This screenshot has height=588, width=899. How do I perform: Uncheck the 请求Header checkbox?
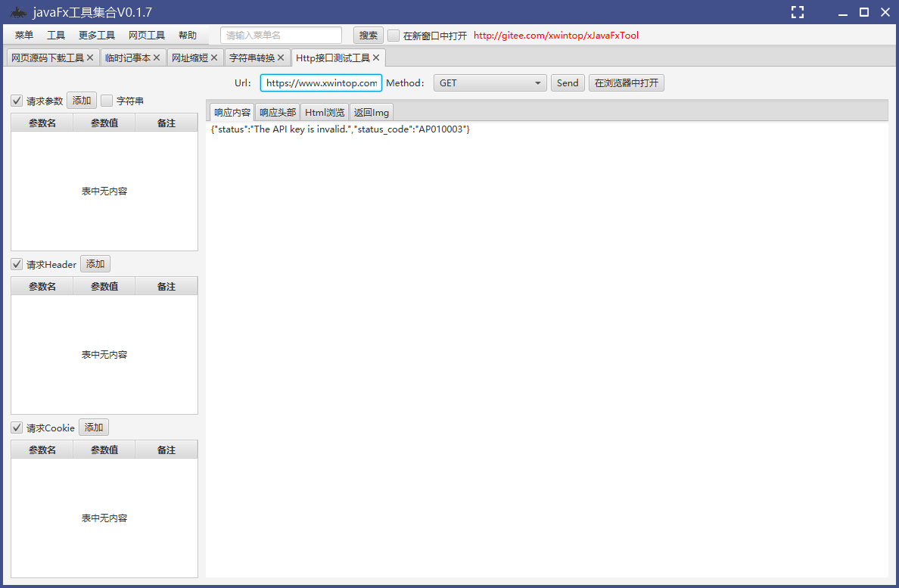tap(17, 264)
